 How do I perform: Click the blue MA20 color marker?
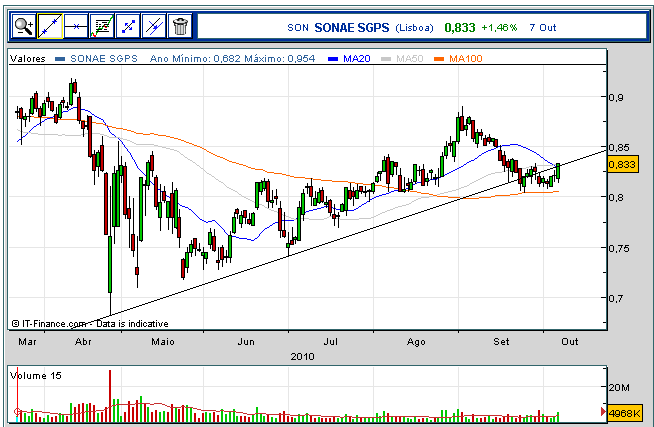click(x=333, y=59)
